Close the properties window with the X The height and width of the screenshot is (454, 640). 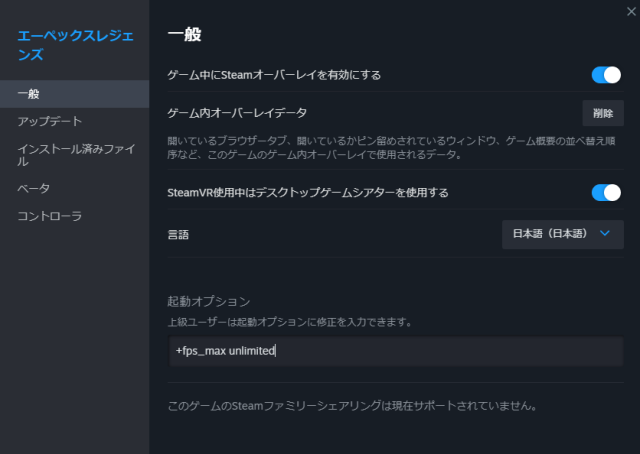[628, 10]
